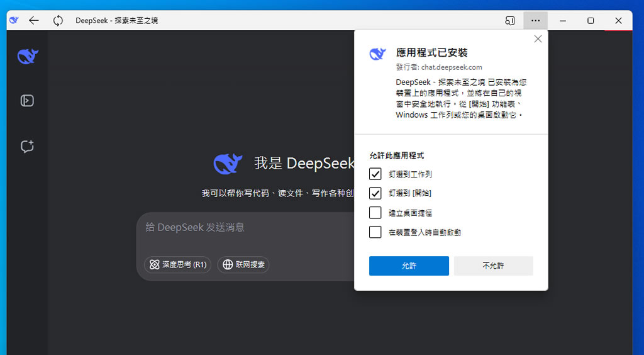Enable create desktop shortcut checkbox
Screen dimensions: 644x355
pyautogui.click(x=375, y=212)
